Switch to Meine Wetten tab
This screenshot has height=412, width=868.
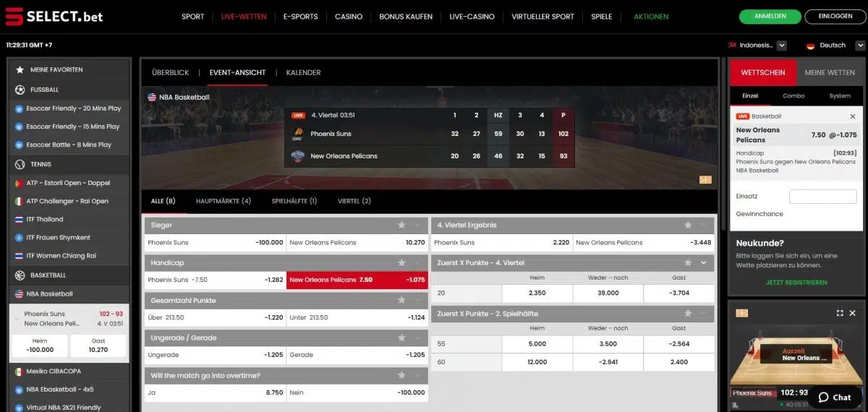[x=830, y=72]
